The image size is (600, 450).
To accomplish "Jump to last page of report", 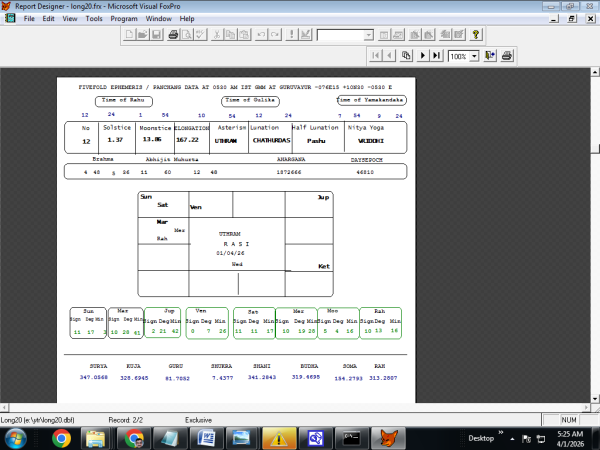I will (x=437, y=56).
